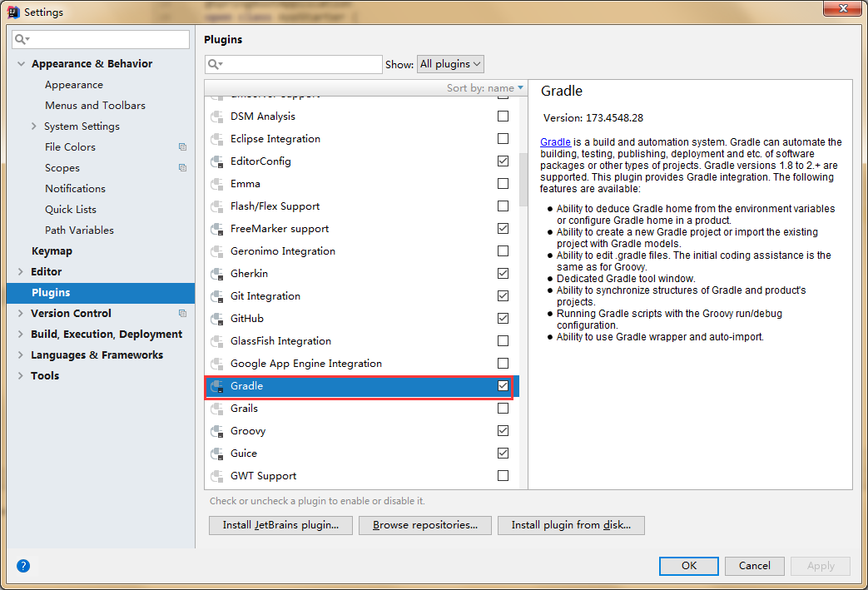Uncheck the GitHub plugin checkbox

coord(503,318)
